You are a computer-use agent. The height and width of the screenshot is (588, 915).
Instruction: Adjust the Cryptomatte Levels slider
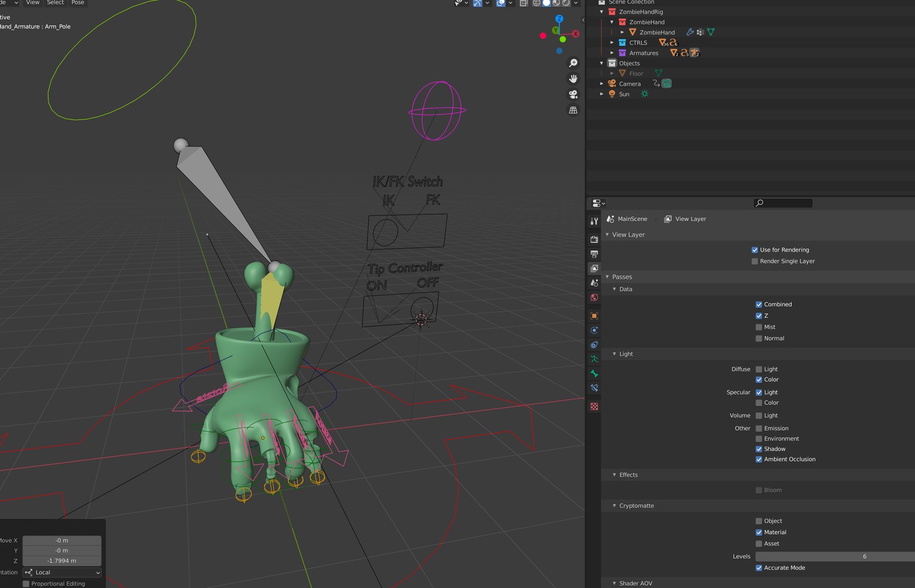point(835,556)
